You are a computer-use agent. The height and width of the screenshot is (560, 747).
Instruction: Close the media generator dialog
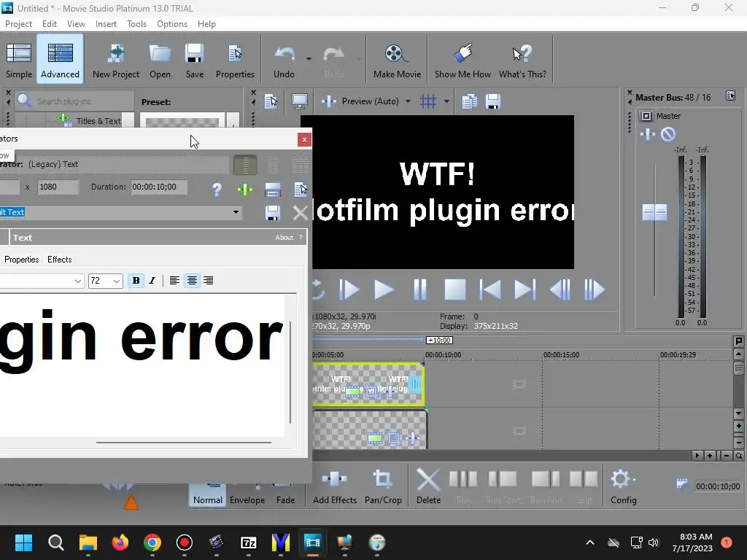click(x=304, y=139)
